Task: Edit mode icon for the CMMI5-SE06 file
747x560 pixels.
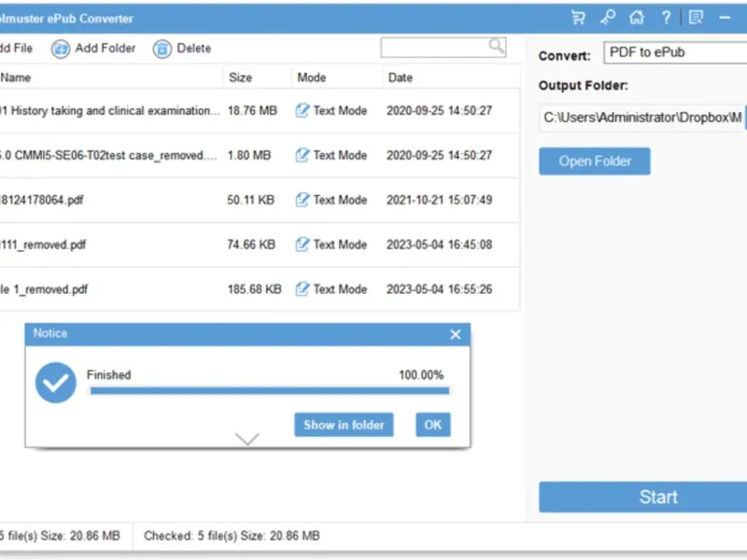Action: click(x=302, y=155)
